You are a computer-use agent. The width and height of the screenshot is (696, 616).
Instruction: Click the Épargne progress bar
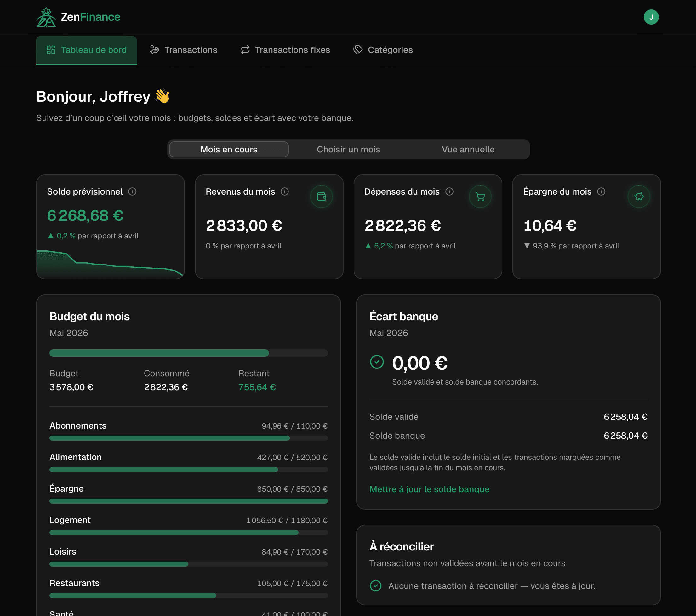pyautogui.click(x=189, y=501)
